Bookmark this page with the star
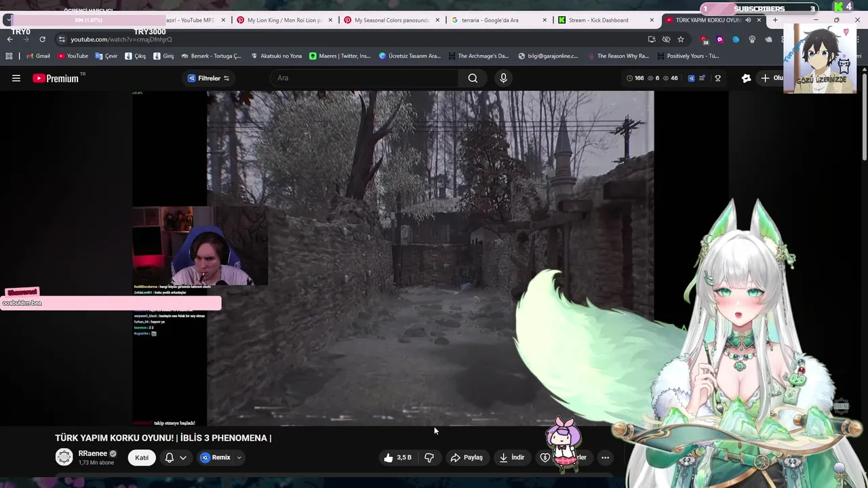The image size is (868, 488). (681, 39)
